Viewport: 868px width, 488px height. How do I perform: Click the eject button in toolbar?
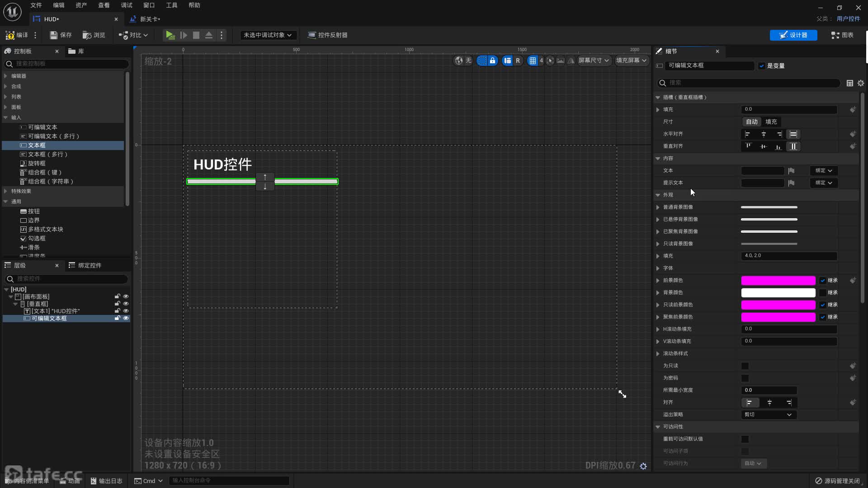pyautogui.click(x=209, y=35)
